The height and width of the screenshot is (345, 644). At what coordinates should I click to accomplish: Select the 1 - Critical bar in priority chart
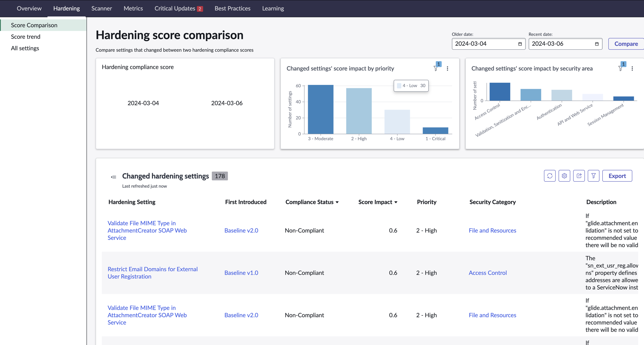coord(435,131)
